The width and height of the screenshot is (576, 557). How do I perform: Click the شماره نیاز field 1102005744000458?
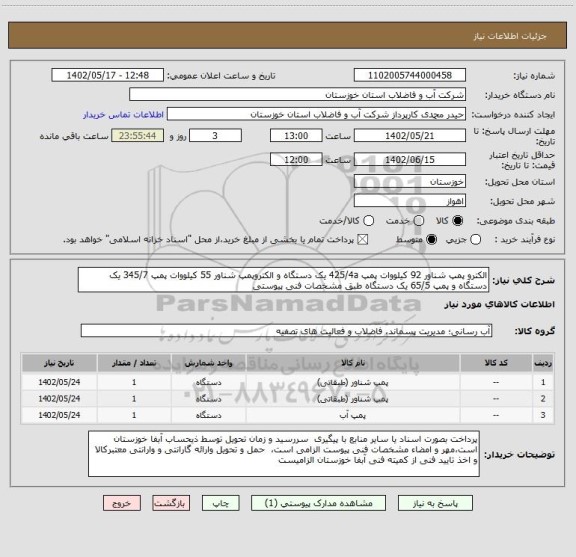click(x=410, y=75)
